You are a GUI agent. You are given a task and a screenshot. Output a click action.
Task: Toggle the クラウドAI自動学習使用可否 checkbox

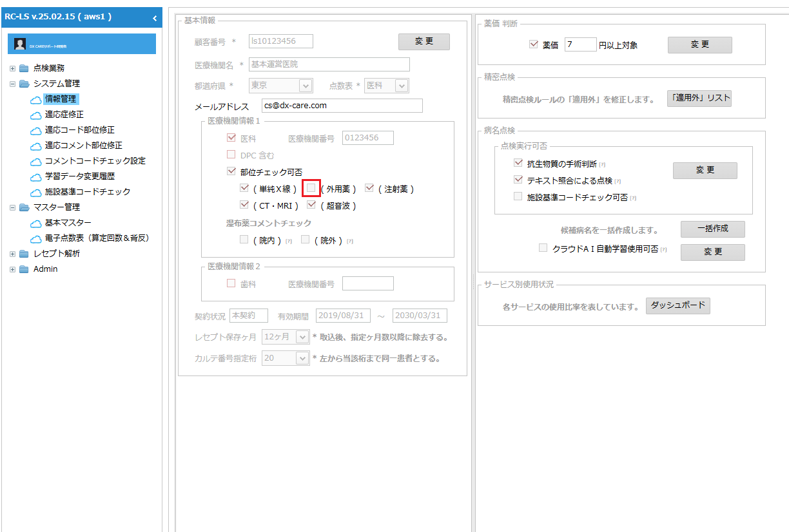pyautogui.click(x=543, y=248)
